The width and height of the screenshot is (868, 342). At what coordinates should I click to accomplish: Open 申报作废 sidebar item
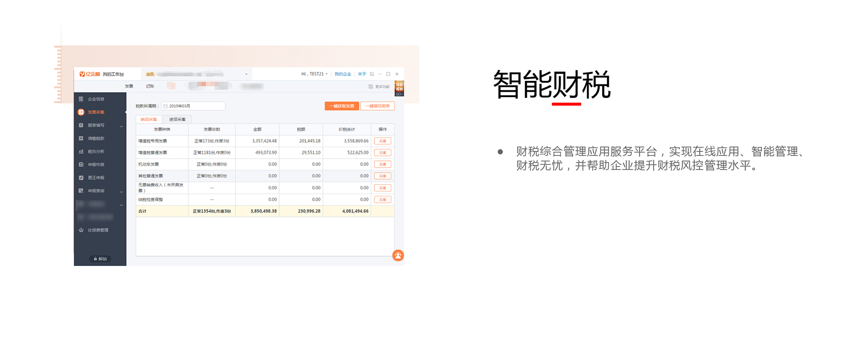pos(96,164)
